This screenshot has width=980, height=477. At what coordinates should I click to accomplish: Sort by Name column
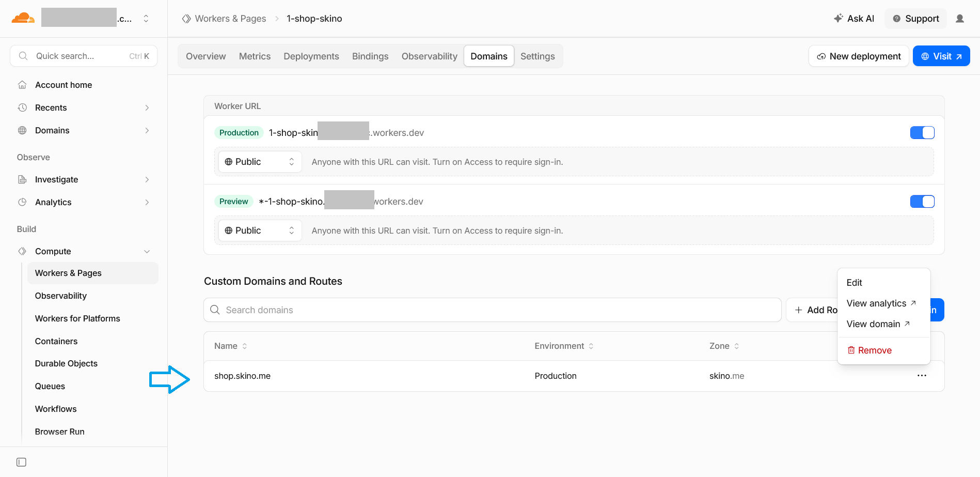[x=231, y=346]
